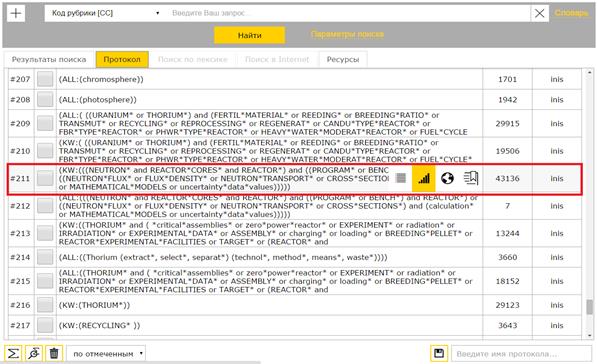Tick the checkbox for query #214
The image size is (597, 364).
[x=45, y=257]
